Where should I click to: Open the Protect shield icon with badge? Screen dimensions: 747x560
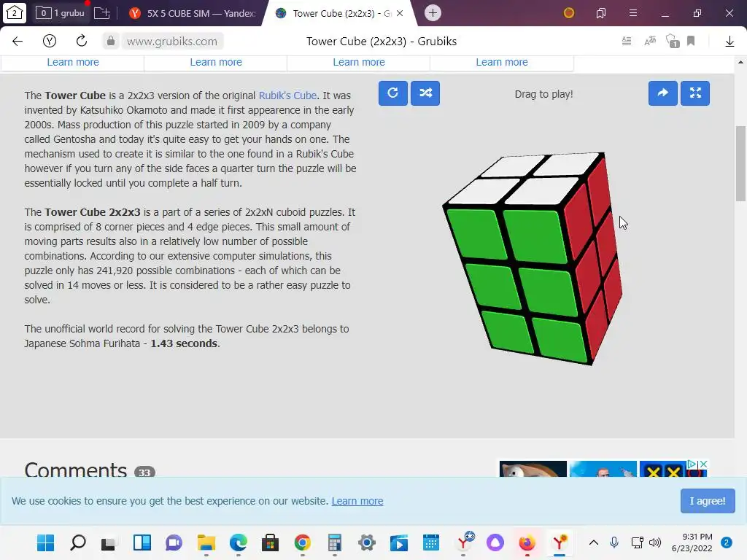tap(672, 42)
